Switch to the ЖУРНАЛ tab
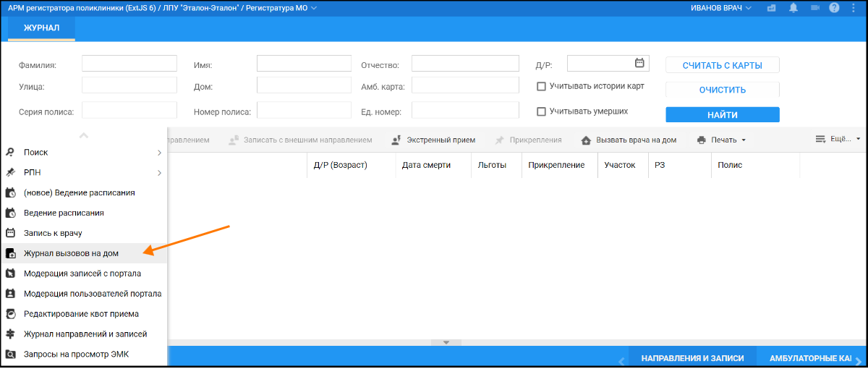 tap(41, 28)
